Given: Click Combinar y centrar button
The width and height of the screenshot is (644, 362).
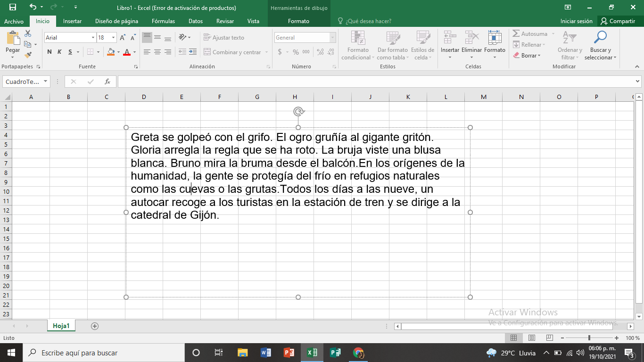Looking at the screenshot, I should (x=232, y=52).
